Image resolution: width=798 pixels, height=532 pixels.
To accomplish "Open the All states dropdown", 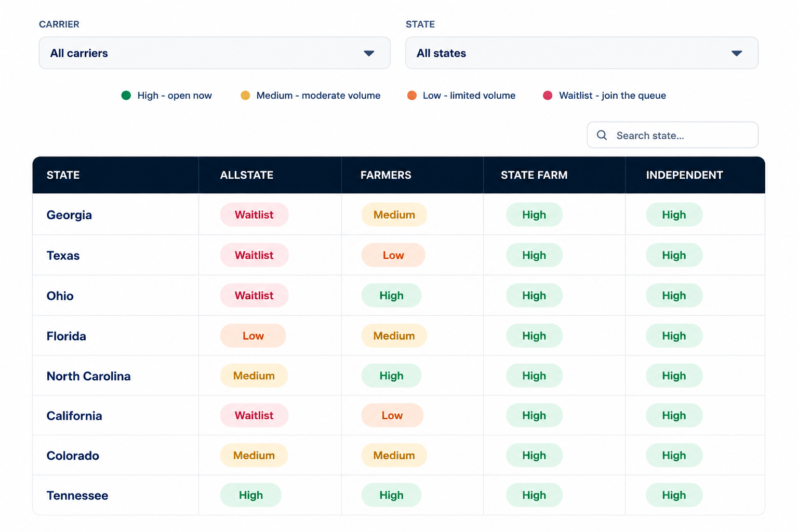I will [x=582, y=53].
